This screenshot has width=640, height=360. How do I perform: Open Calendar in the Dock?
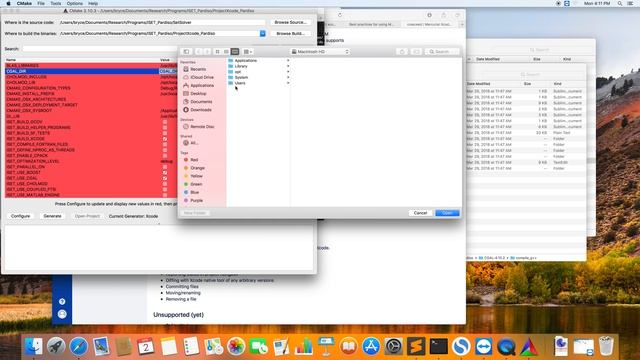(146, 346)
